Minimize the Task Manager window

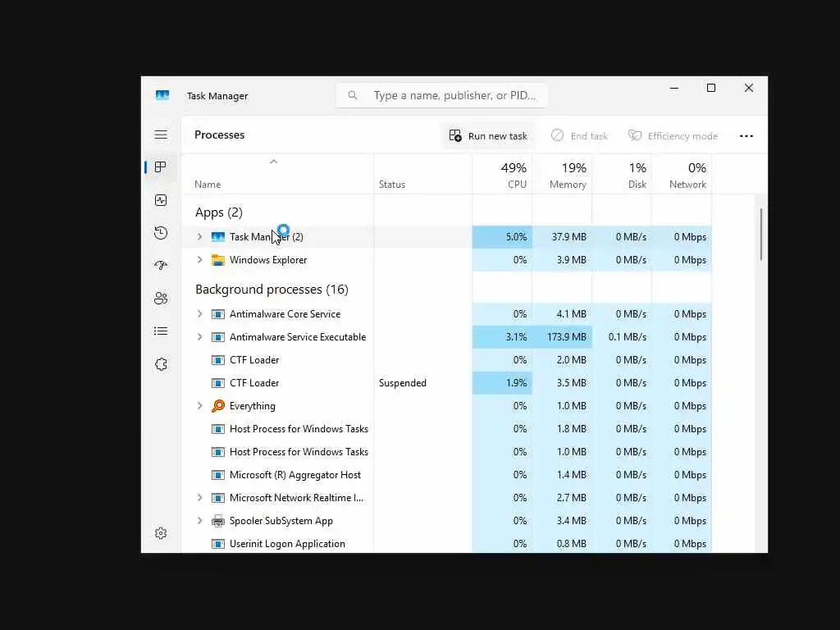point(674,88)
